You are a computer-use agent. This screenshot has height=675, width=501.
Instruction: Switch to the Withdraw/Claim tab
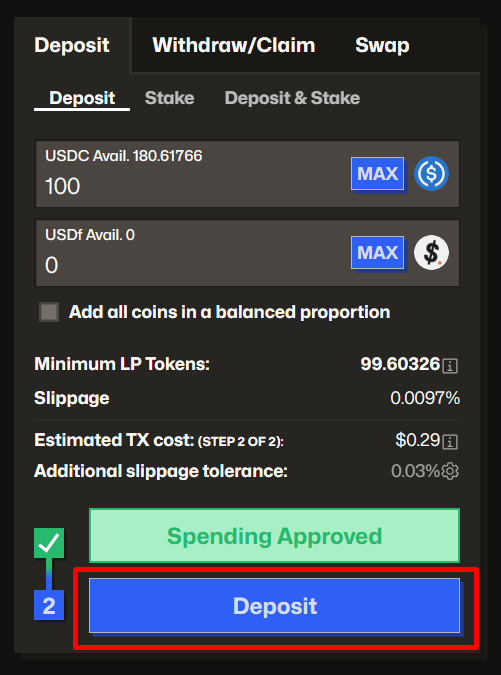point(234,45)
